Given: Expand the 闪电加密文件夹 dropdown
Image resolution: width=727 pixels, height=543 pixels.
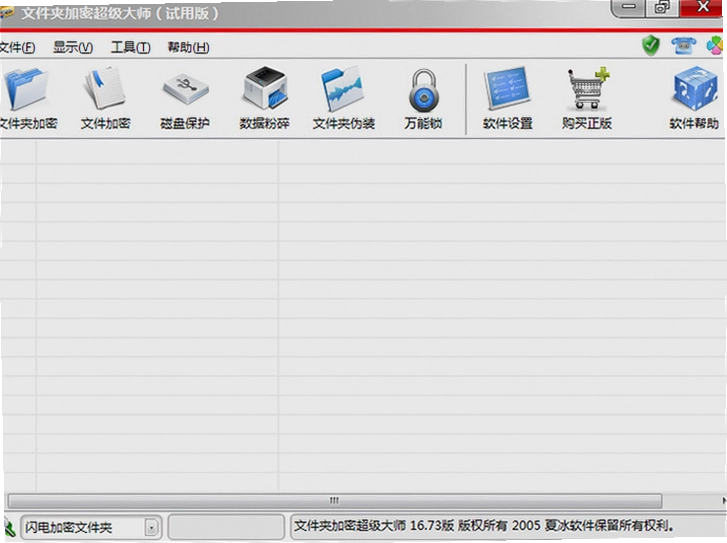Looking at the screenshot, I should pyautogui.click(x=151, y=528).
